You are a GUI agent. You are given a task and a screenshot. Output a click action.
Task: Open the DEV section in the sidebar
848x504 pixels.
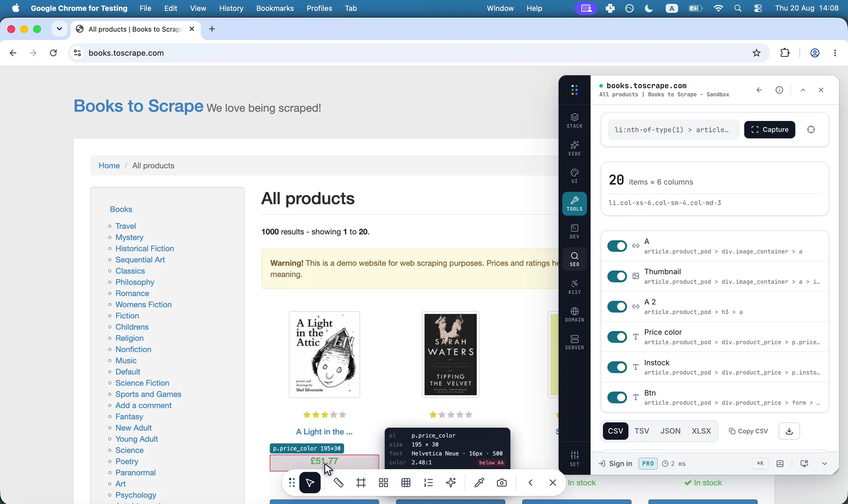pyautogui.click(x=574, y=231)
